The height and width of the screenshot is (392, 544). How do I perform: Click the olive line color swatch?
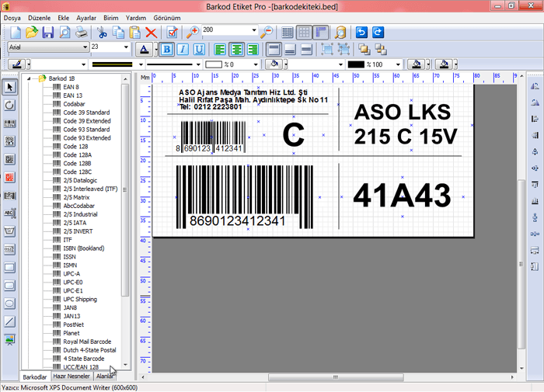[x=113, y=64]
